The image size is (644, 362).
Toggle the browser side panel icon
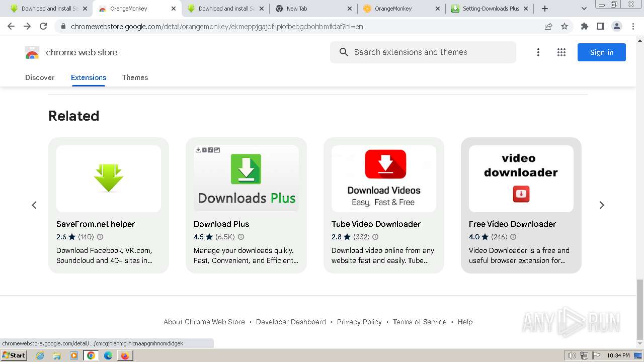click(x=601, y=26)
